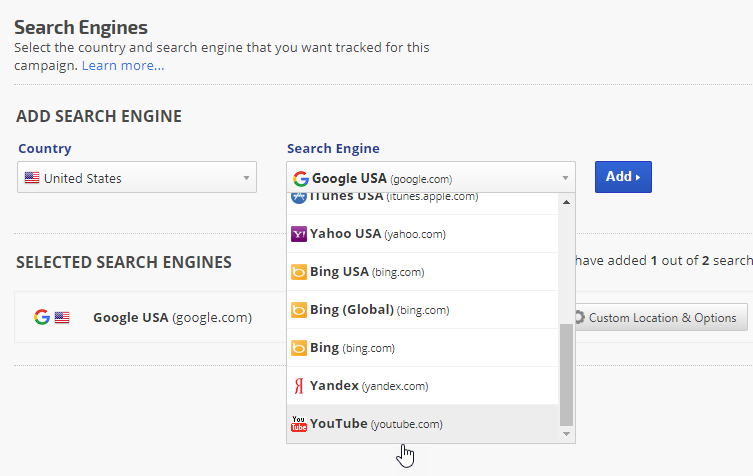
Task: Click the YouTube logo icon
Action: [x=299, y=424]
